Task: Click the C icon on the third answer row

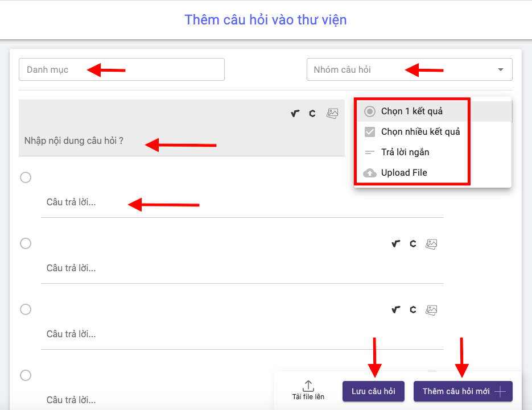Action: 413,309
